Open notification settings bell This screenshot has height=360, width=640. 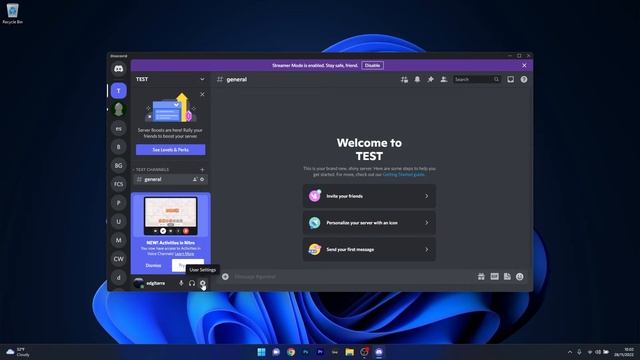417,80
